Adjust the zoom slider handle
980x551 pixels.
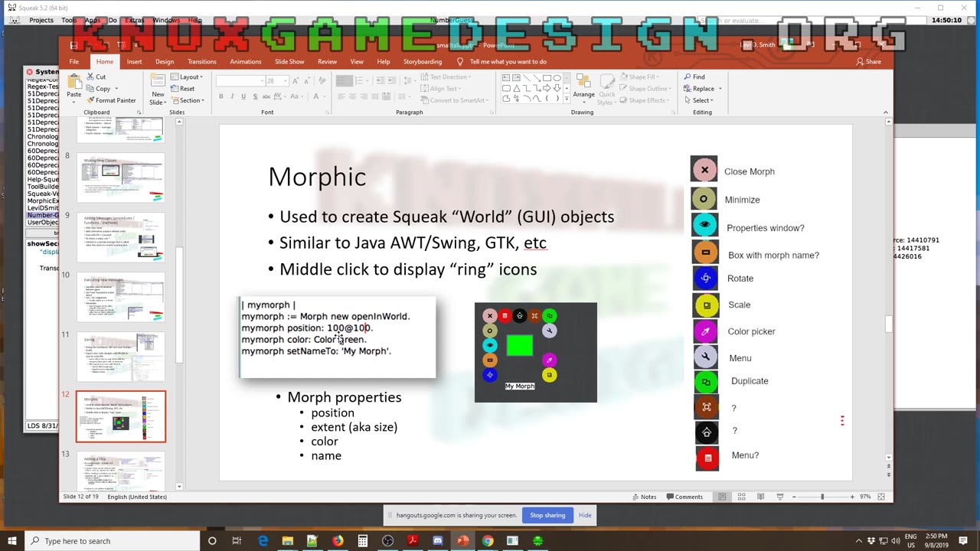pyautogui.click(x=823, y=497)
